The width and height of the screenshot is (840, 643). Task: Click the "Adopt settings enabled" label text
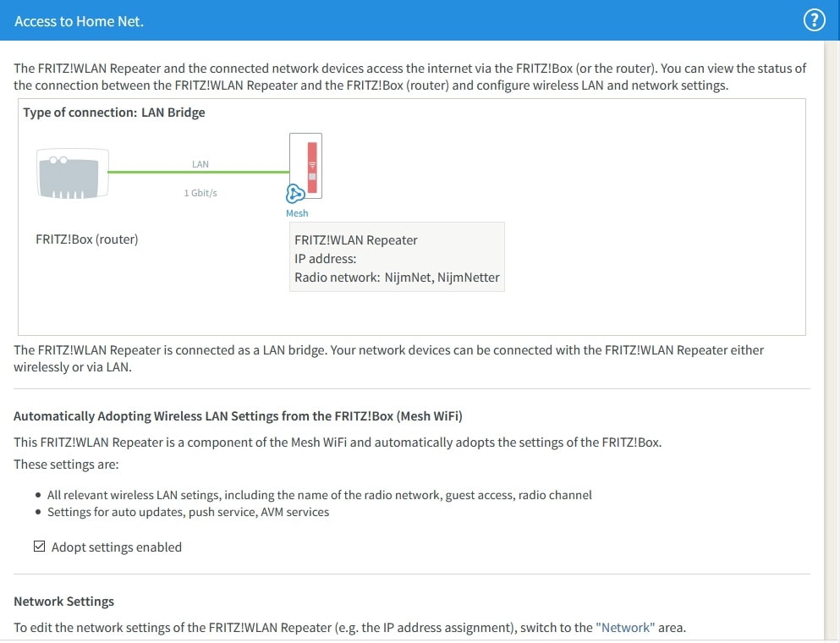pos(116,547)
